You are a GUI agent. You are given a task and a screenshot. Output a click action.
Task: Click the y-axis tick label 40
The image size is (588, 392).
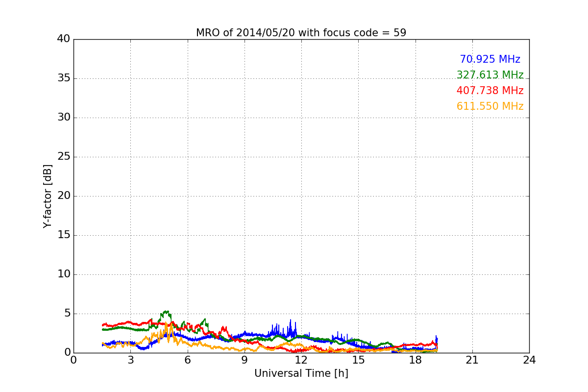point(64,39)
